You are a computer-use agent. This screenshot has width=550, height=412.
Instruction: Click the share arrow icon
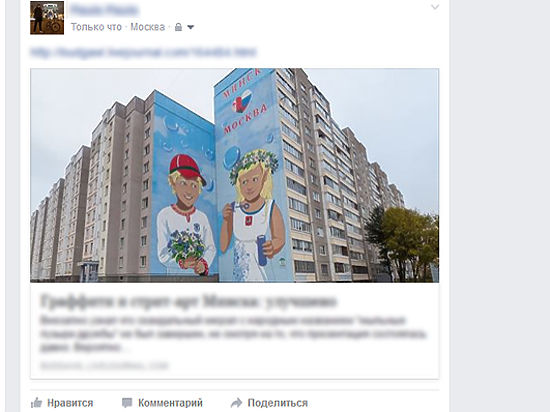pos(236,403)
